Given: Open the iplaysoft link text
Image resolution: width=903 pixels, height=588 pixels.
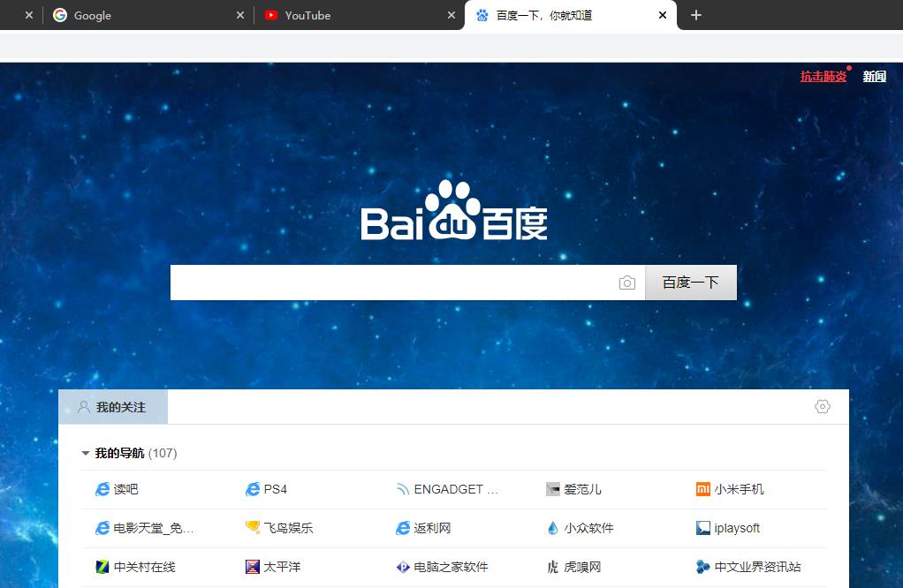Looking at the screenshot, I should pos(737,528).
